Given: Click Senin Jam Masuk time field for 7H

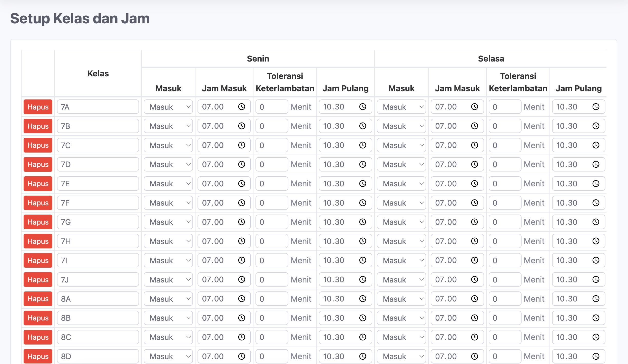Looking at the screenshot, I should coord(224,241).
